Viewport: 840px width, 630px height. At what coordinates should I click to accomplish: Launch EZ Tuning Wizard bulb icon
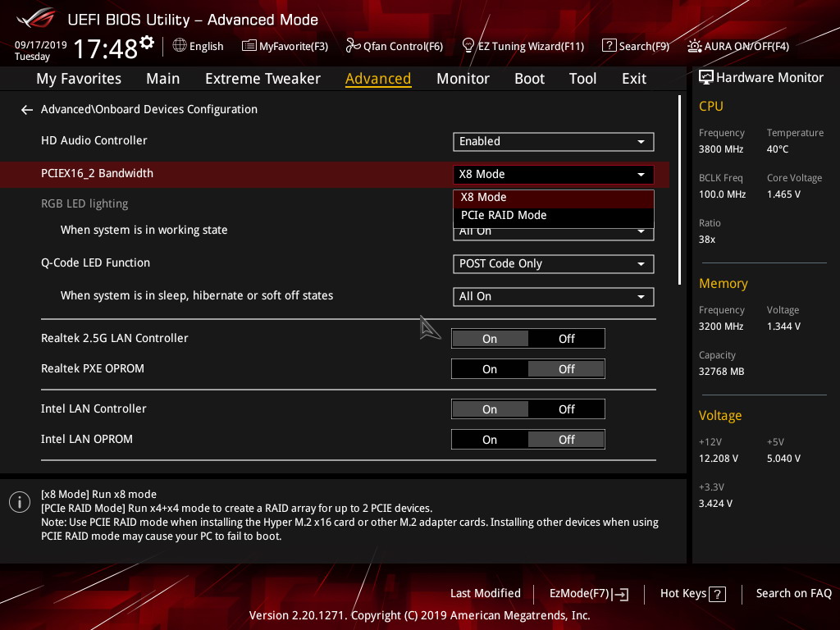point(468,46)
